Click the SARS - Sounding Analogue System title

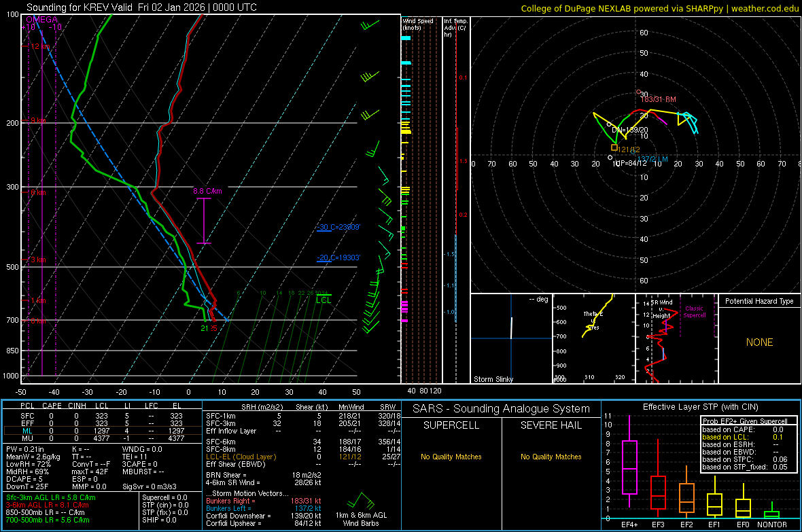(502, 409)
